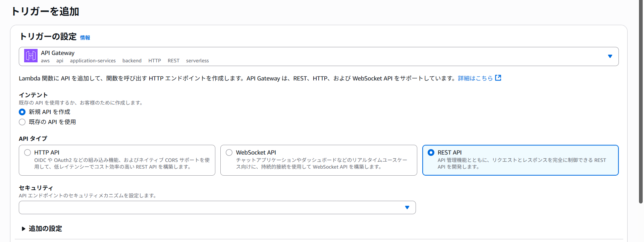Select 新規 API を作成 radio button
Image resolution: width=644 pixels, height=242 pixels.
pos(22,112)
